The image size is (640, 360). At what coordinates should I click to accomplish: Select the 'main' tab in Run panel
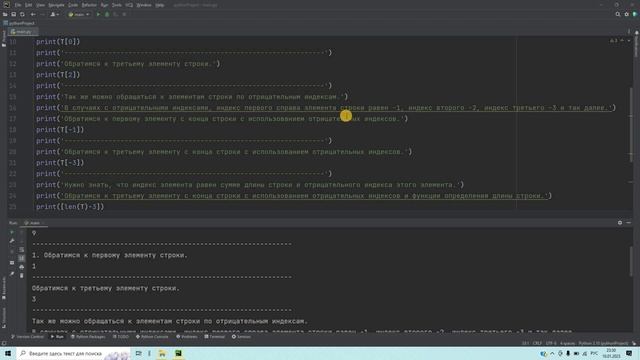34,223
